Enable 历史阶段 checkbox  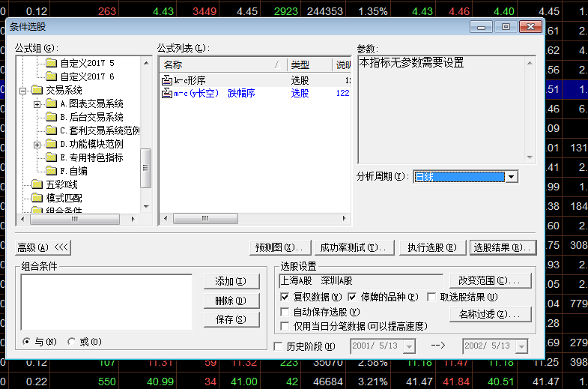pos(278,346)
